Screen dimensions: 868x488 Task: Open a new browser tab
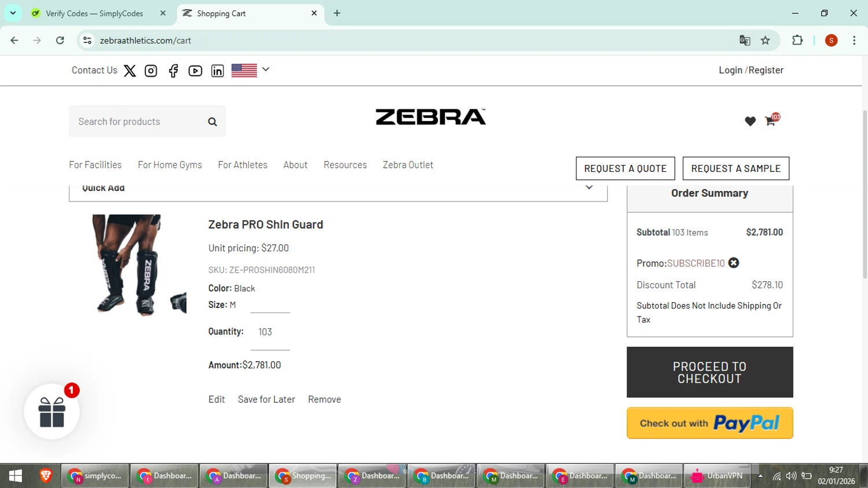tap(337, 13)
